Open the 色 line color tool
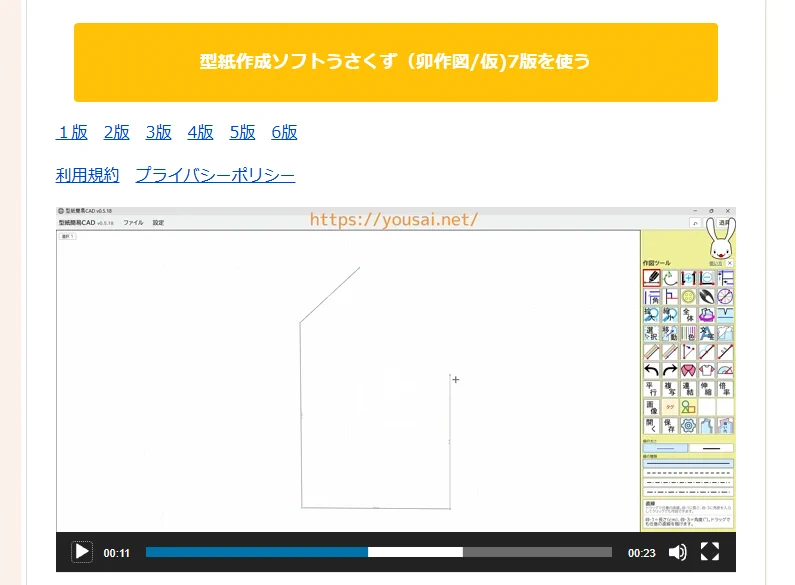 coord(689,334)
